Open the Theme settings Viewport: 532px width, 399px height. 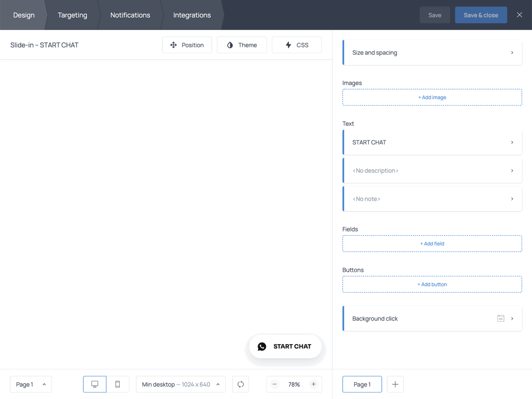pos(242,45)
